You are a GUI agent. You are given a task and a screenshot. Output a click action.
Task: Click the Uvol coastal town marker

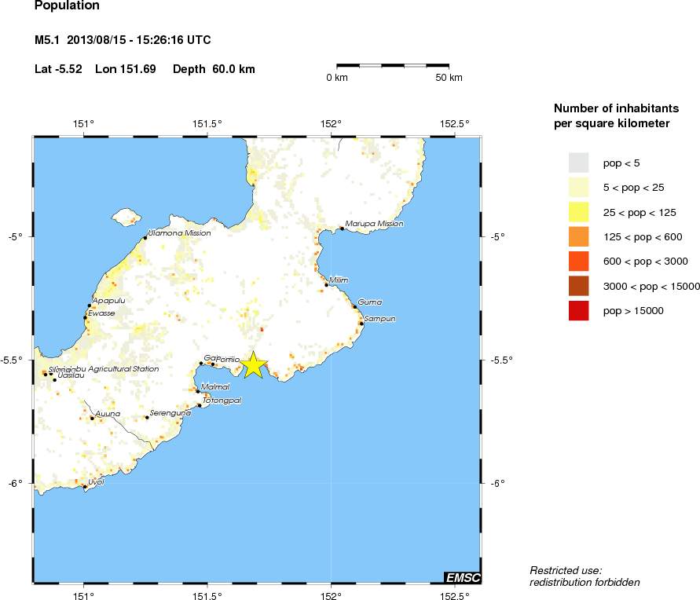(85, 487)
